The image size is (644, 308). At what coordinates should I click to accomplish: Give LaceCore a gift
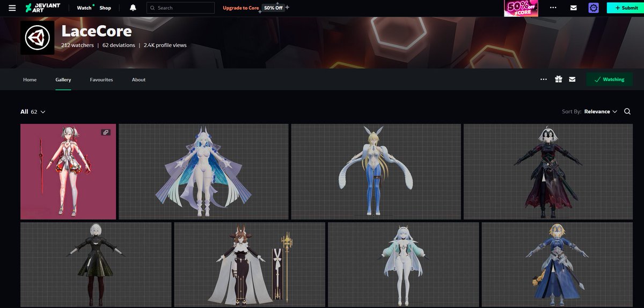coord(559,79)
